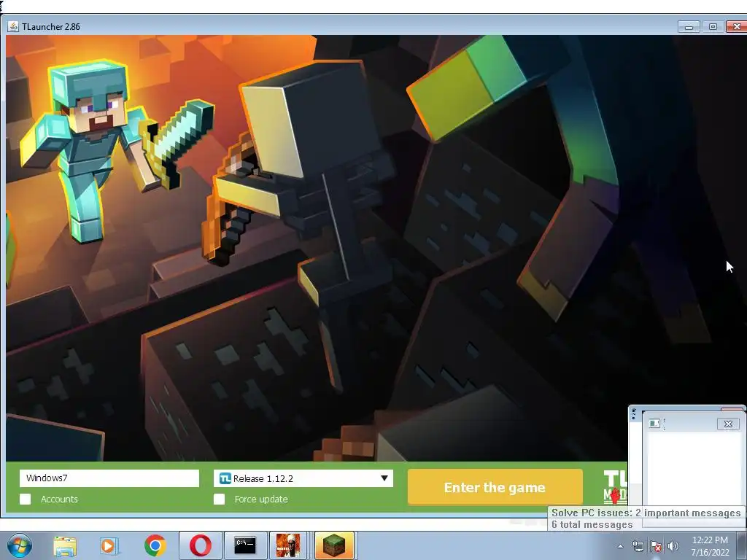747x560 pixels.
Task: Minimize the TLauncher window
Action: pyautogui.click(x=689, y=27)
